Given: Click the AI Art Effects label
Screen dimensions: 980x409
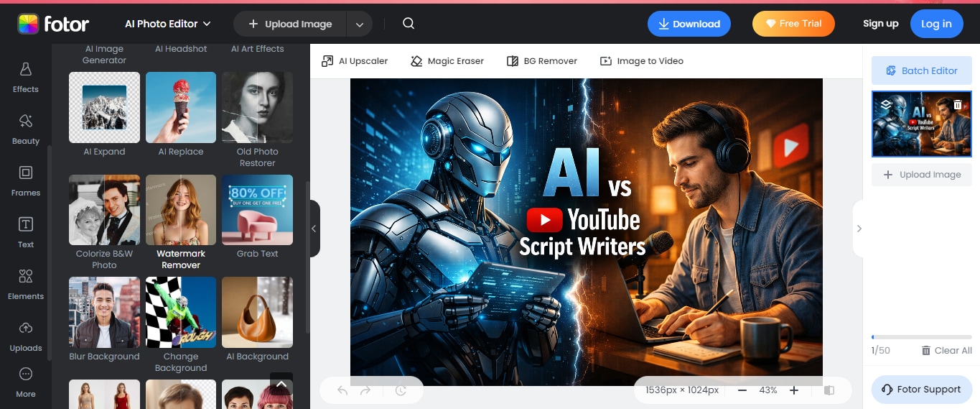Looking at the screenshot, I should point(257,49).
